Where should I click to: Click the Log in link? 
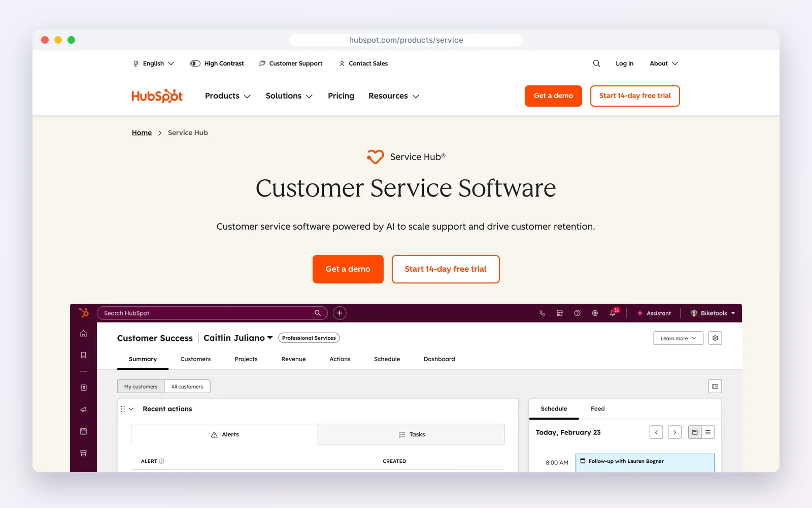624,63
